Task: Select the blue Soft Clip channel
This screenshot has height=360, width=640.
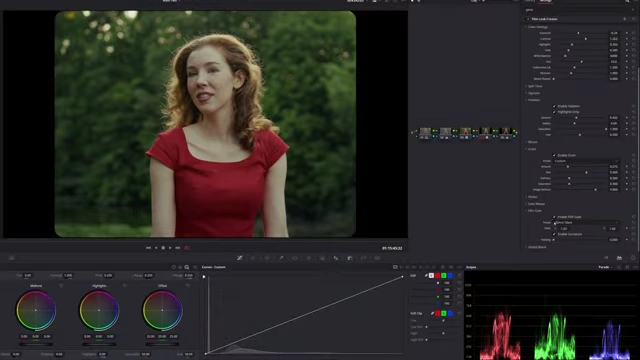Action: click(x=450, y=313)
